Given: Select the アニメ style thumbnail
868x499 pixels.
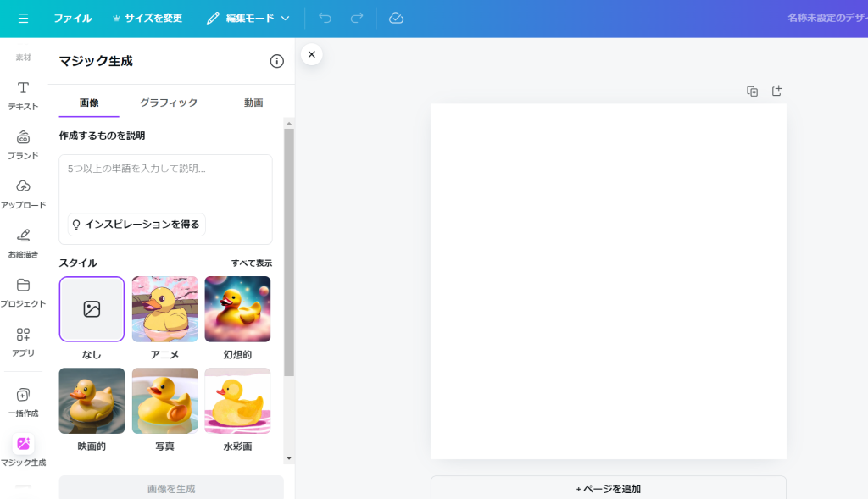Looking at the screenshot, I should coord(164,308).
